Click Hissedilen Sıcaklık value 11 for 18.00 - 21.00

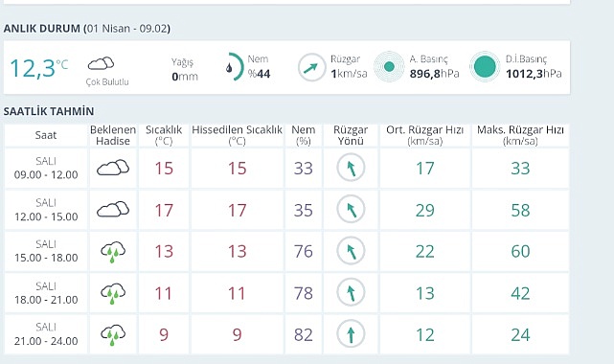237,293
